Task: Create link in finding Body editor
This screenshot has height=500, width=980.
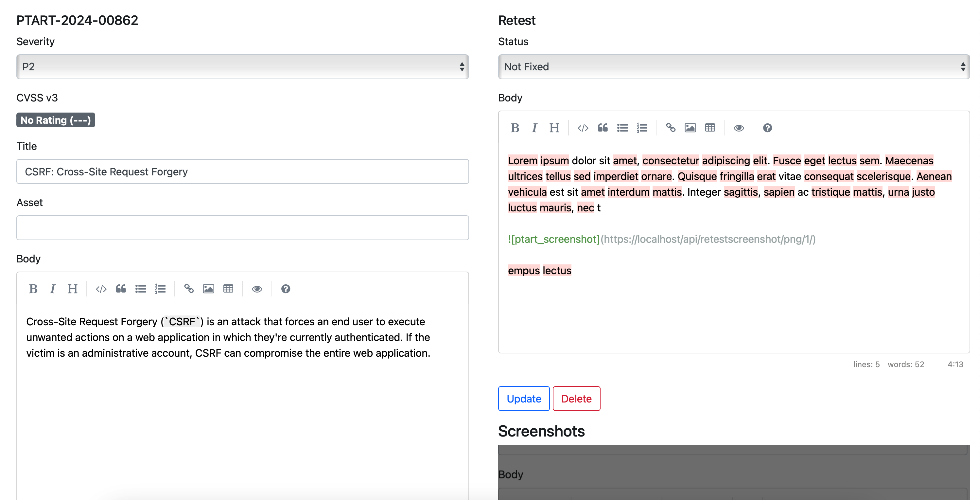Action: coord(189,289)
